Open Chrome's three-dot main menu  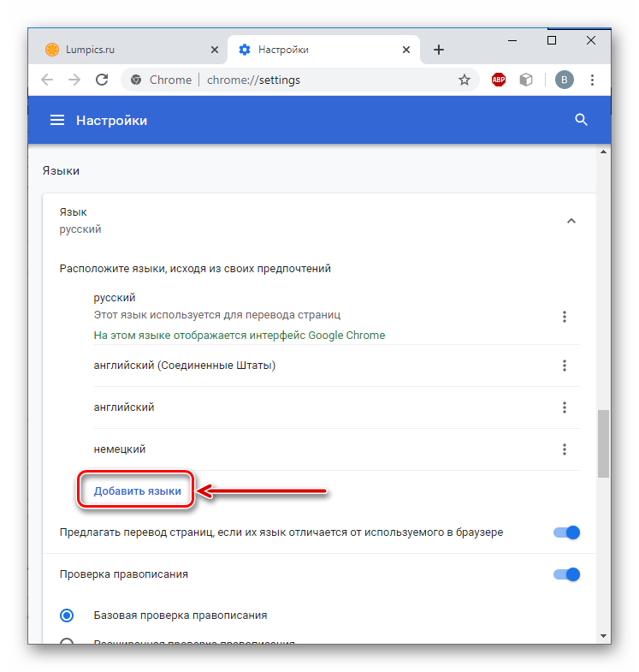[592, 80]
